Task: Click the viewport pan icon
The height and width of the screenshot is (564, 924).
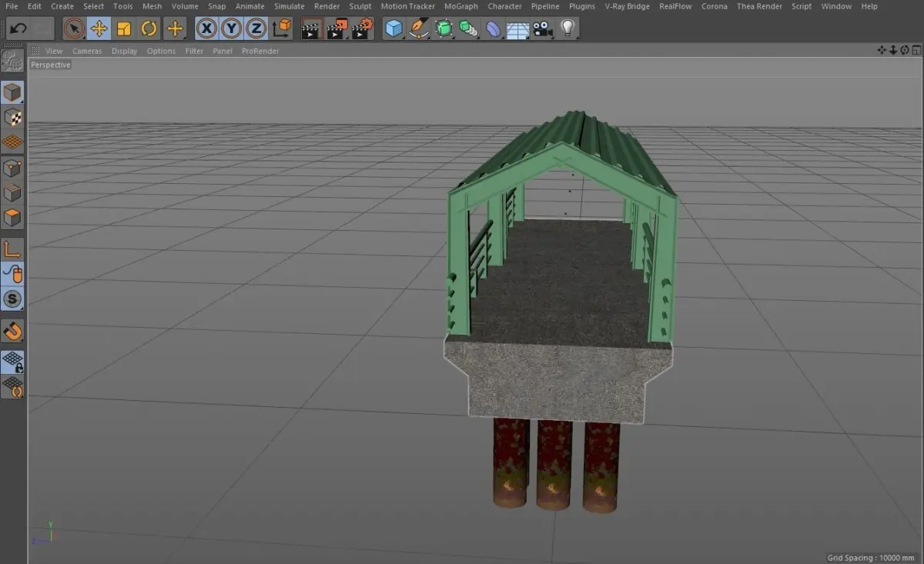Action: [x=882, y=51]
